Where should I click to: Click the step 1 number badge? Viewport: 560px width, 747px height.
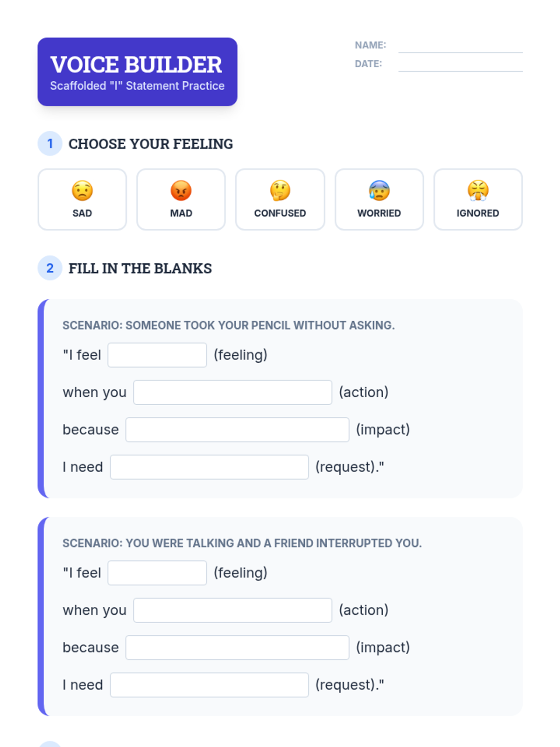[x=50, y=143]
